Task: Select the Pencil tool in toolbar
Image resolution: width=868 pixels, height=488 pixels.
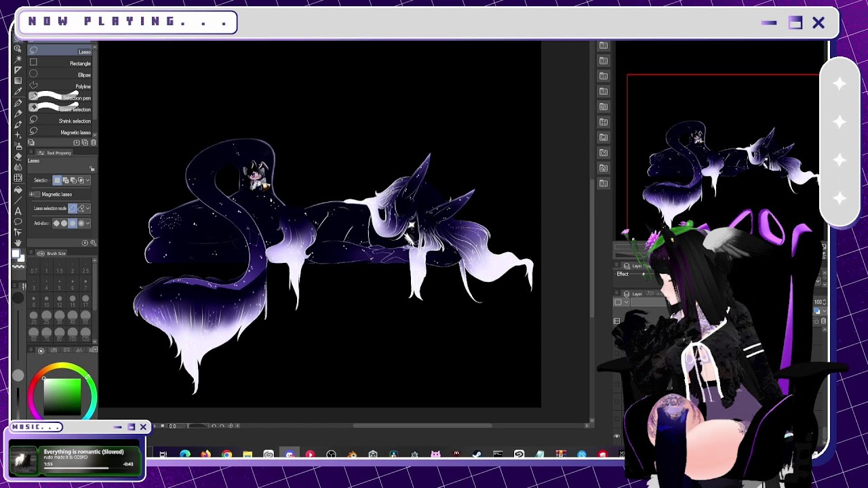Action: click(x=18, y=114)
